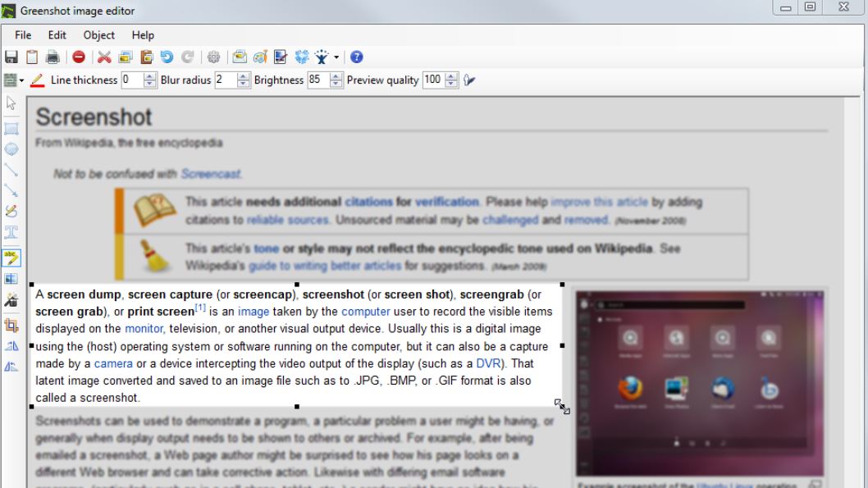Select the Freehand drawing tool
The height and width of the screenshot is (488, 868).
pos(11,211)
